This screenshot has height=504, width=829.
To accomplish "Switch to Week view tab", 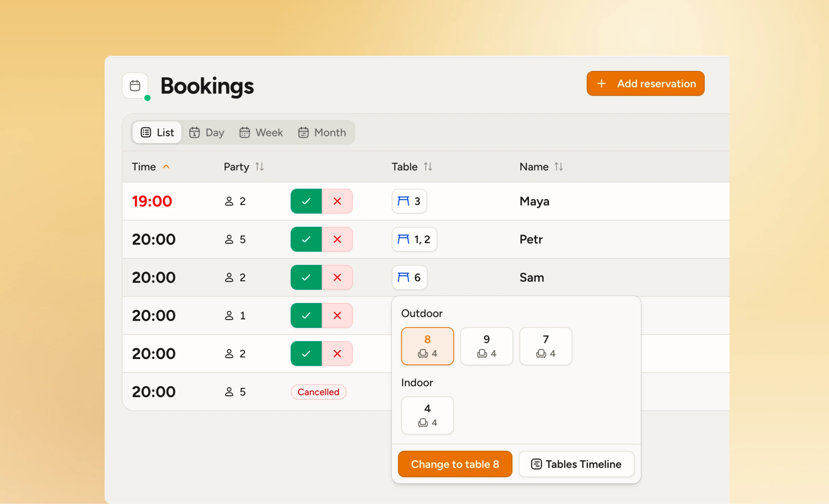I will pyautogui.click(x=261, y=132).
